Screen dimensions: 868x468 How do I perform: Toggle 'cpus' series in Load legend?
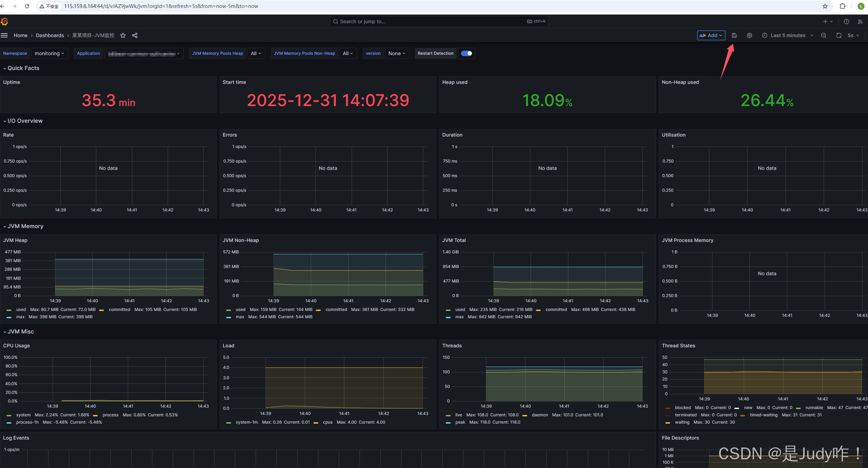327,422
